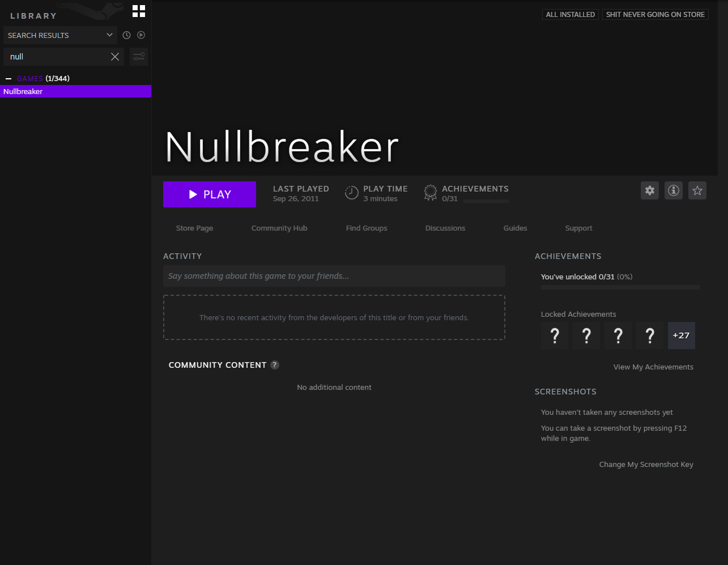
Task: Click the GAMES category label
Action: (30, 79)
